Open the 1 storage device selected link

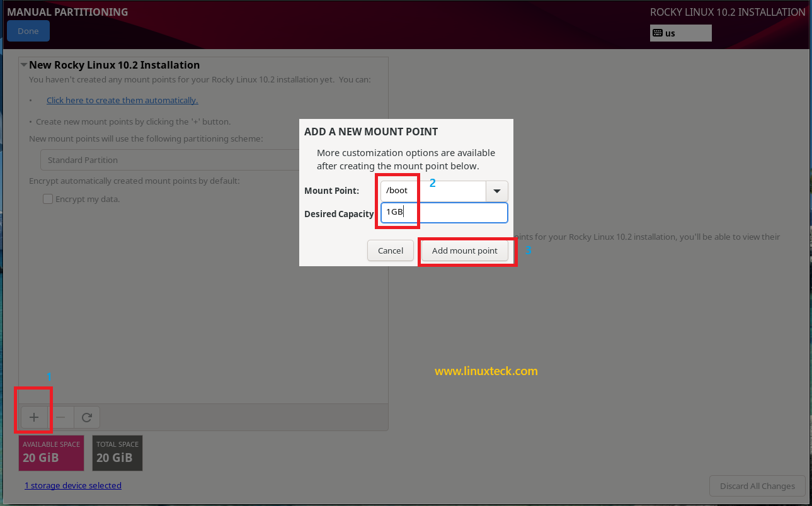coord(73,485)
